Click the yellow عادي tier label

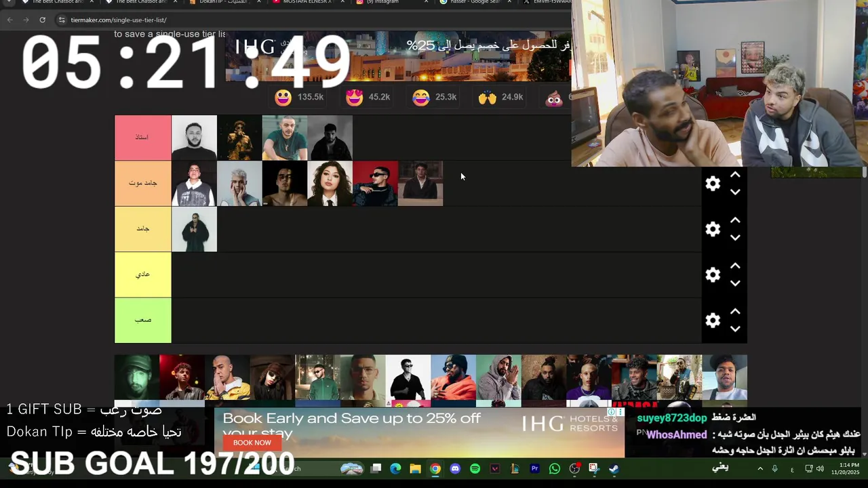tap(142, 274)
